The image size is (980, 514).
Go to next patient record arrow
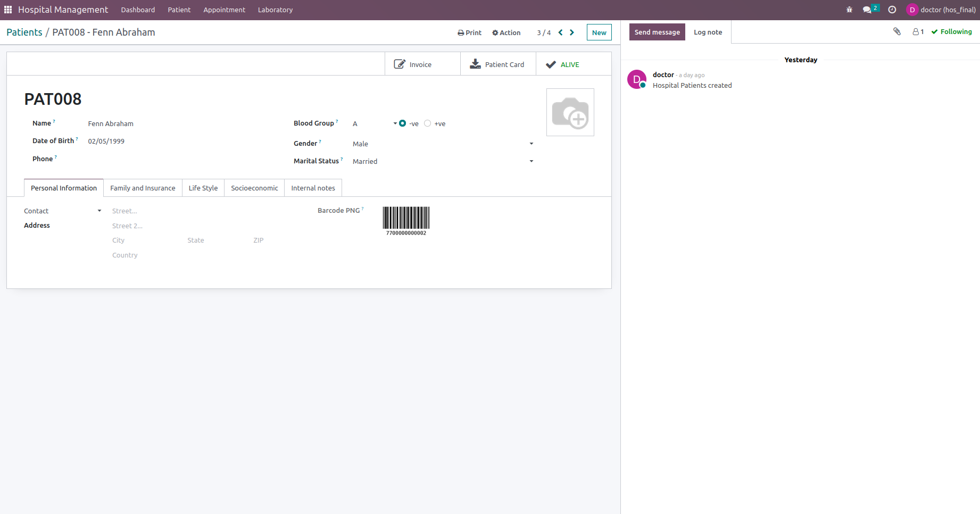[572, 32]
